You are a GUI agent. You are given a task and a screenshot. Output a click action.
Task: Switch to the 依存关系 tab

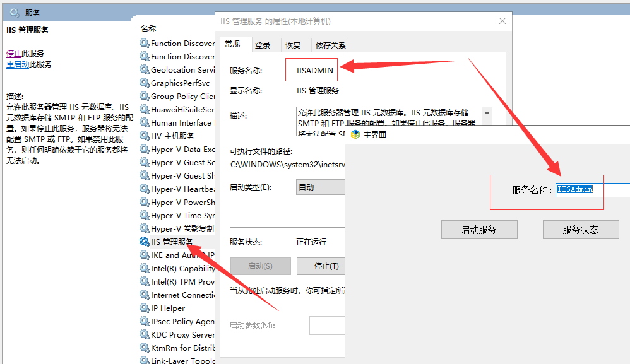point(330,45)
